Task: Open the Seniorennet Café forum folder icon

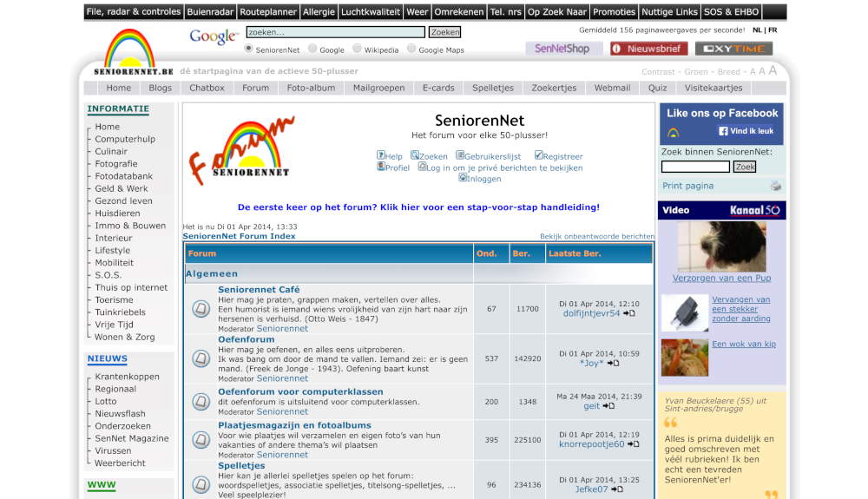Action: tap(201, 308)
